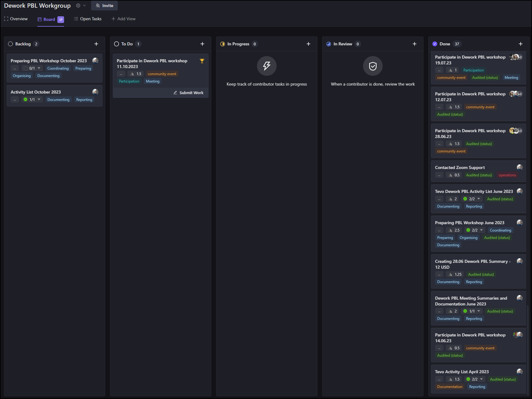This screenshot has width=532, height=399.
Task: Click the 1.5 points badge on 11.10.2023 card
Action: (136, 74)
